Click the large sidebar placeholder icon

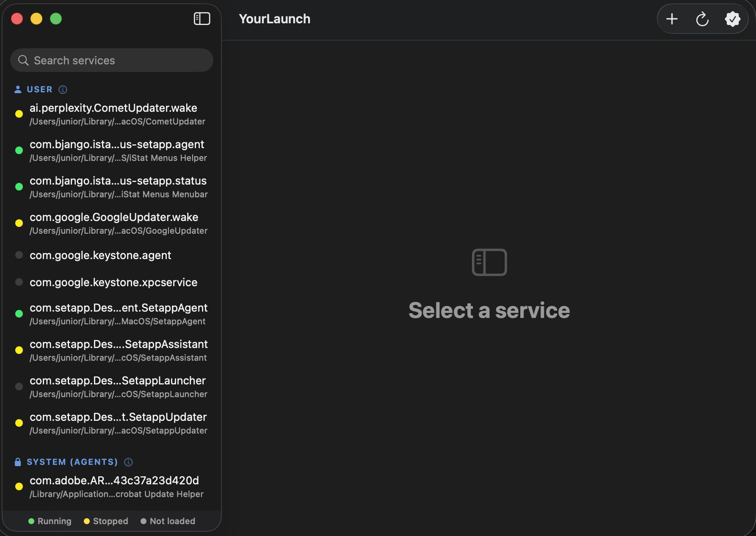489,262
